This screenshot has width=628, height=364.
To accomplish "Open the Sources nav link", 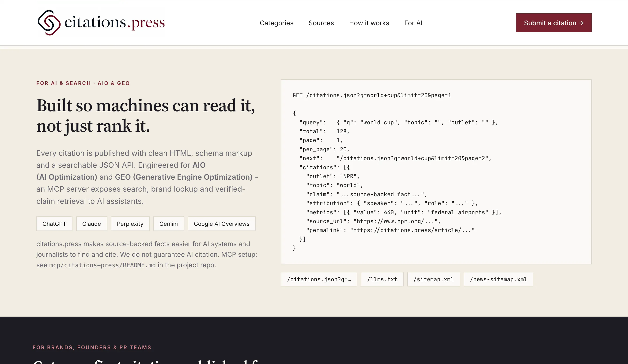I will coord(321,23).
